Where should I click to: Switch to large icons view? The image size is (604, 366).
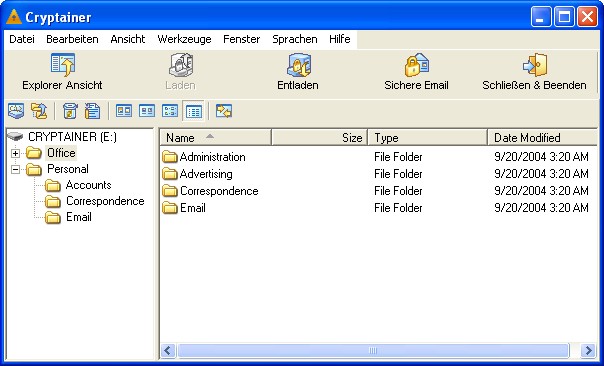(124, 111)
